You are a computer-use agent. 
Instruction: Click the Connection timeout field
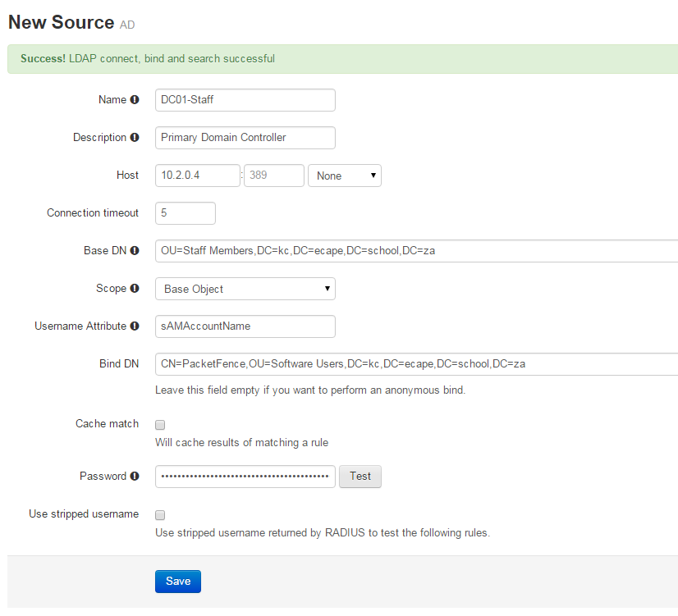(186, 213)
